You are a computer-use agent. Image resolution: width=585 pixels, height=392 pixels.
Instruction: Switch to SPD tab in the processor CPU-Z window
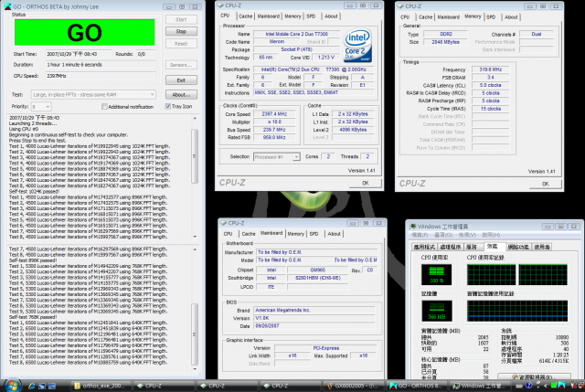(x=311, y=16)
